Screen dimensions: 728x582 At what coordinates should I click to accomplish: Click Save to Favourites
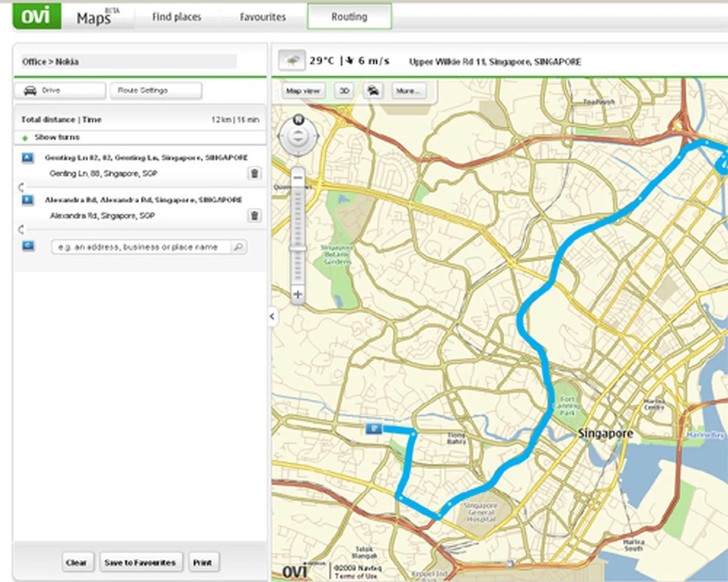point(141,562)
